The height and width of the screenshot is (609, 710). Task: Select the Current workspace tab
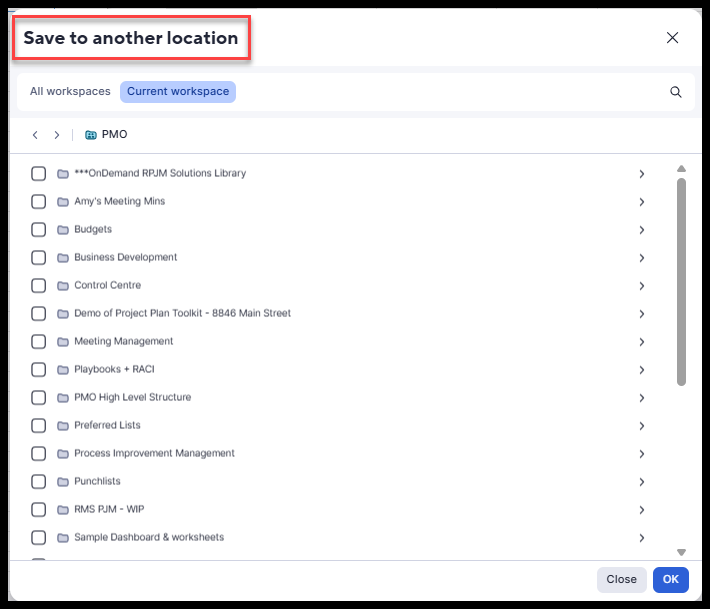coord(178,91)
